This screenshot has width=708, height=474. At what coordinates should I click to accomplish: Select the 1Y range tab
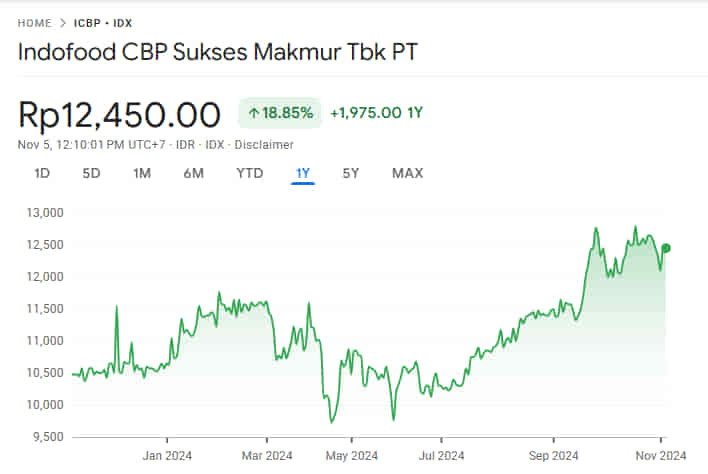point(303,173)
